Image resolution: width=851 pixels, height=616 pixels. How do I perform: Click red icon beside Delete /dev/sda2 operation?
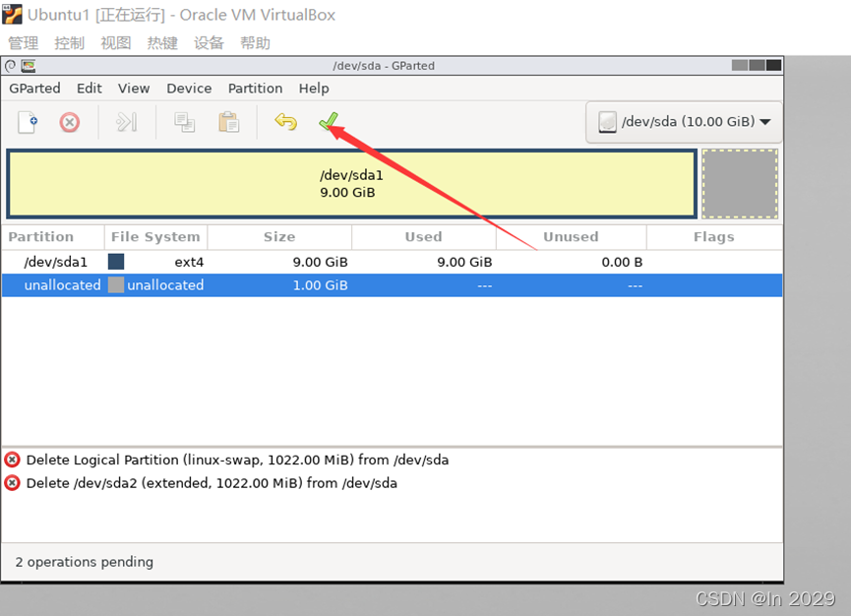13,483
